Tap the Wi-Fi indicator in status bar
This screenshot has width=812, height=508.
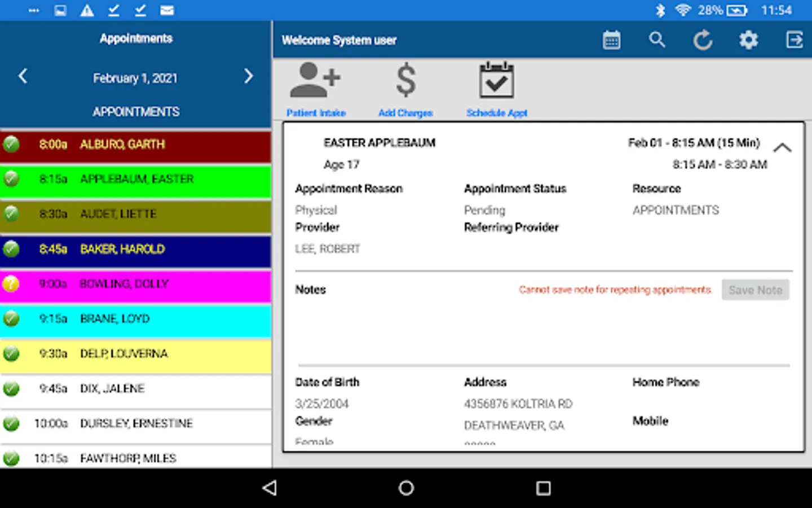(683, 10)
